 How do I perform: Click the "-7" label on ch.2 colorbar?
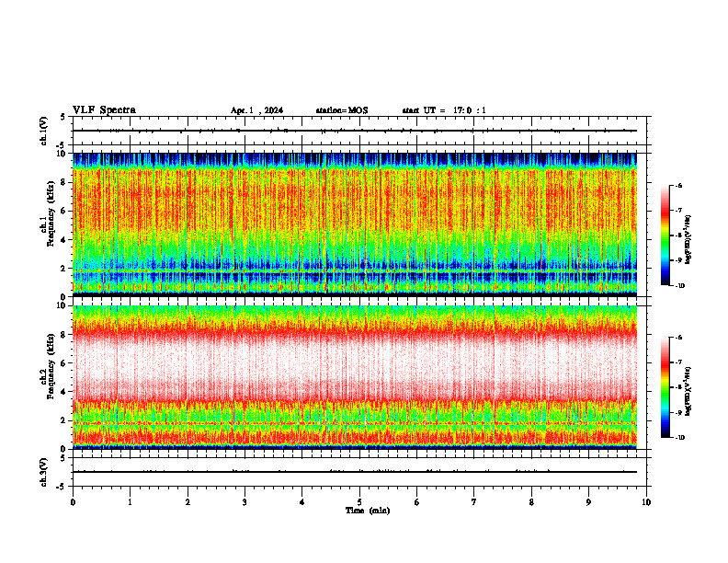click(x=677, y=362)
